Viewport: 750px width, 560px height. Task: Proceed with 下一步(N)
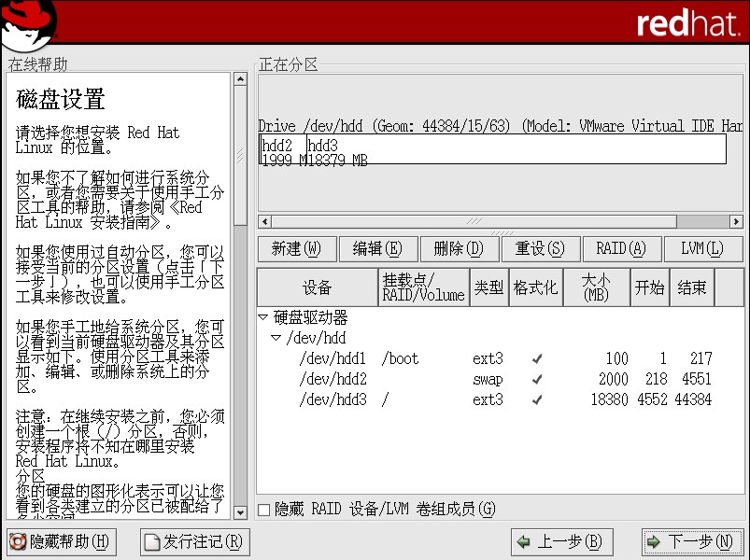[692, 542]
